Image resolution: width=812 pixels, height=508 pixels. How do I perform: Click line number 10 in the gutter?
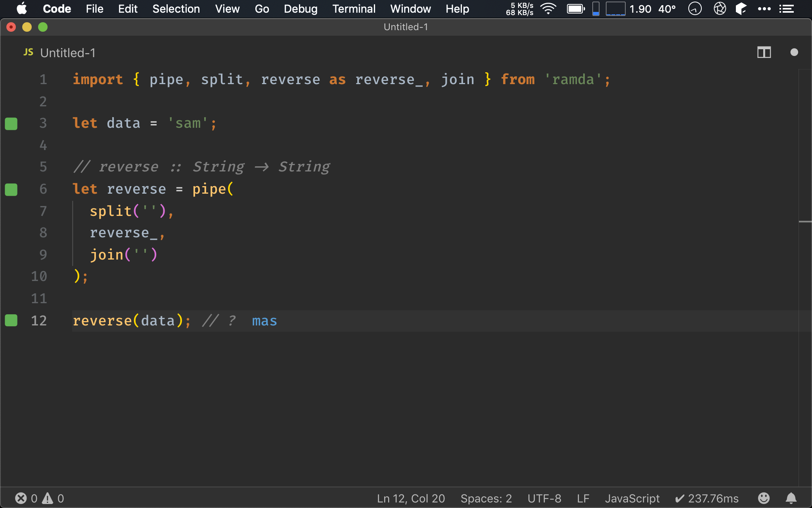(x=39, y=276)
